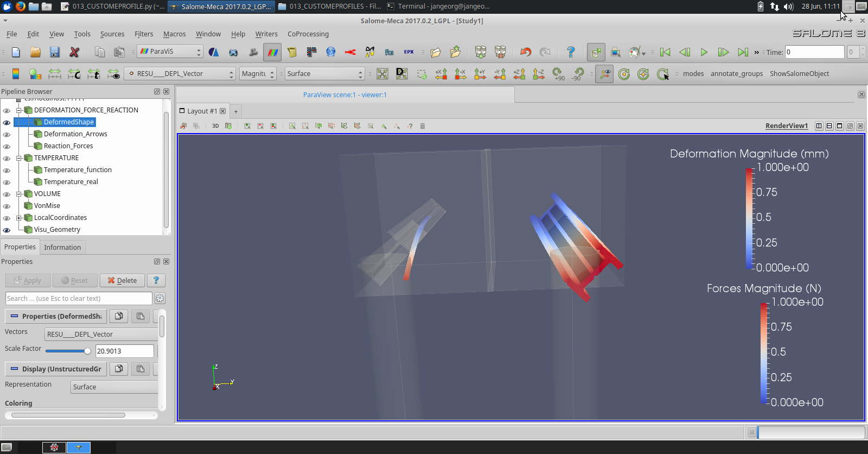
Task: Open the Filters menu
Action: coord(144,34)
